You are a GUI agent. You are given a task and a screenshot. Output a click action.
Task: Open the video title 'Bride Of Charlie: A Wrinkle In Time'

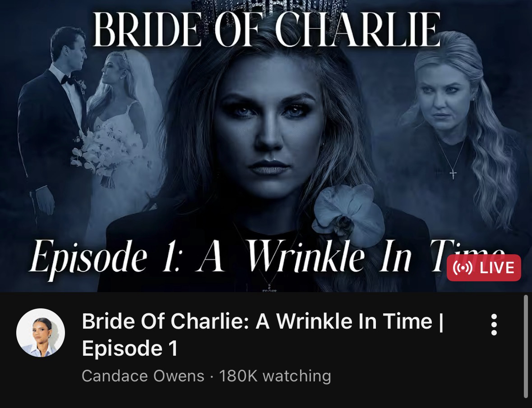[263, 321]
